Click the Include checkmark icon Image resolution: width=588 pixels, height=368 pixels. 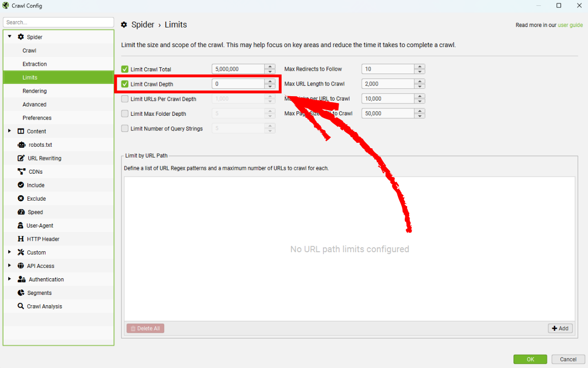click(21, 185)
